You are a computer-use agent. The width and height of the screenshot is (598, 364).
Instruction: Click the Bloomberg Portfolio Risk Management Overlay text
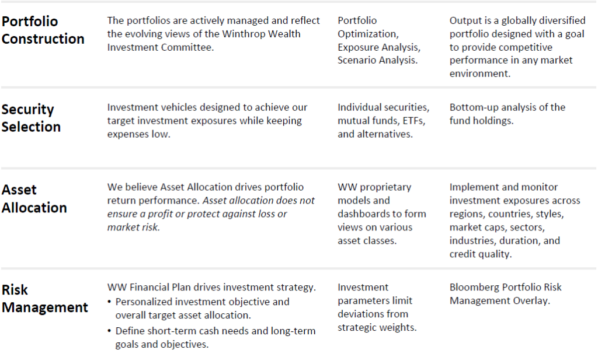point(505,294)
